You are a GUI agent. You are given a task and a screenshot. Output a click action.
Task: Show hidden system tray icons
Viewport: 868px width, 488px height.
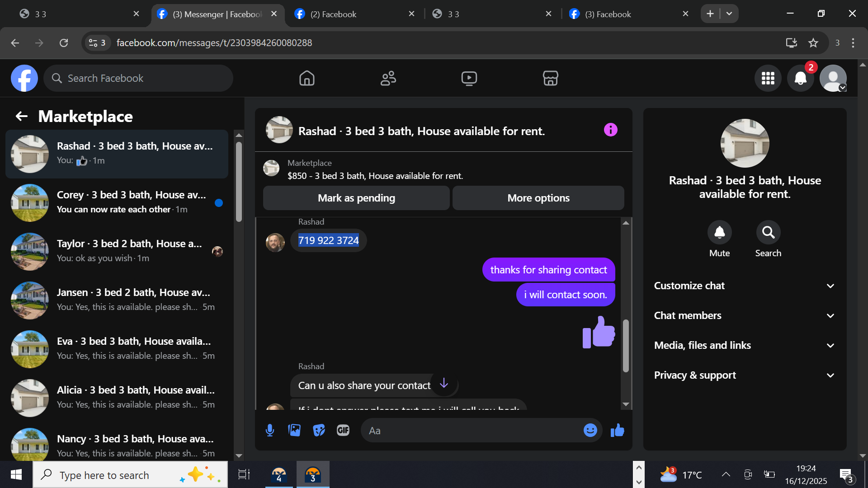[x=726, y=474]
